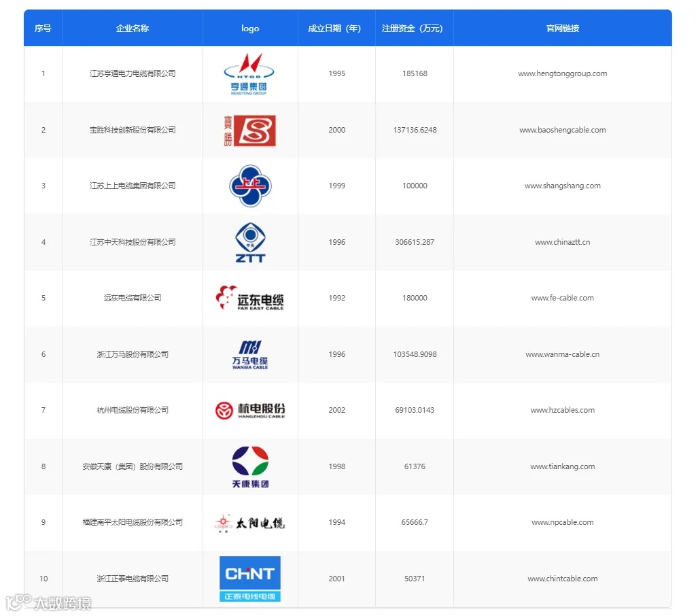Select 浙江正泰电缆有限公司 name cell

pyautogui.click(x=133, y=579)
